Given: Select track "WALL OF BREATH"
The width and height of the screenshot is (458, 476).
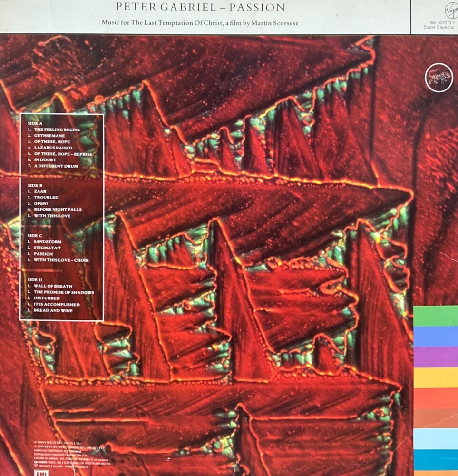Looking at the screenshot, I should (x=53, y=286).
